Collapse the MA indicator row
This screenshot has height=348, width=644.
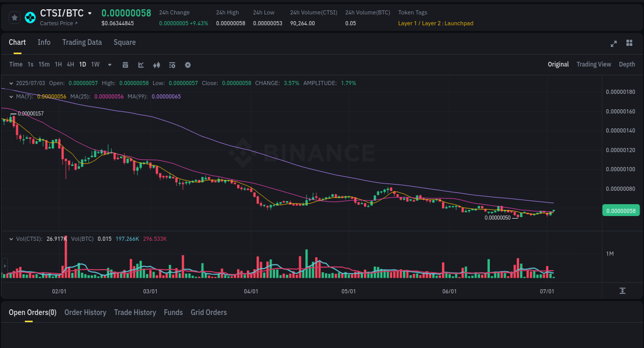click(10, 96)
